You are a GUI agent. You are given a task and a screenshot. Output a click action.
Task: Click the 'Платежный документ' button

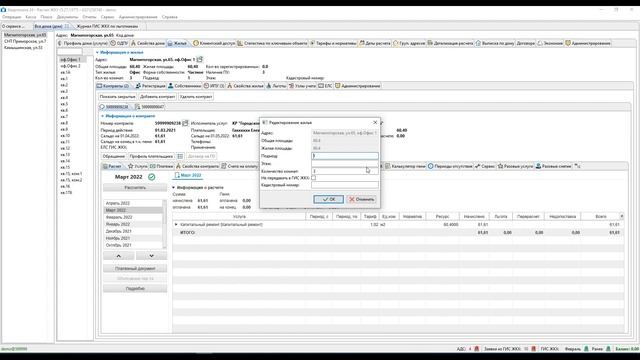point(135,269)
